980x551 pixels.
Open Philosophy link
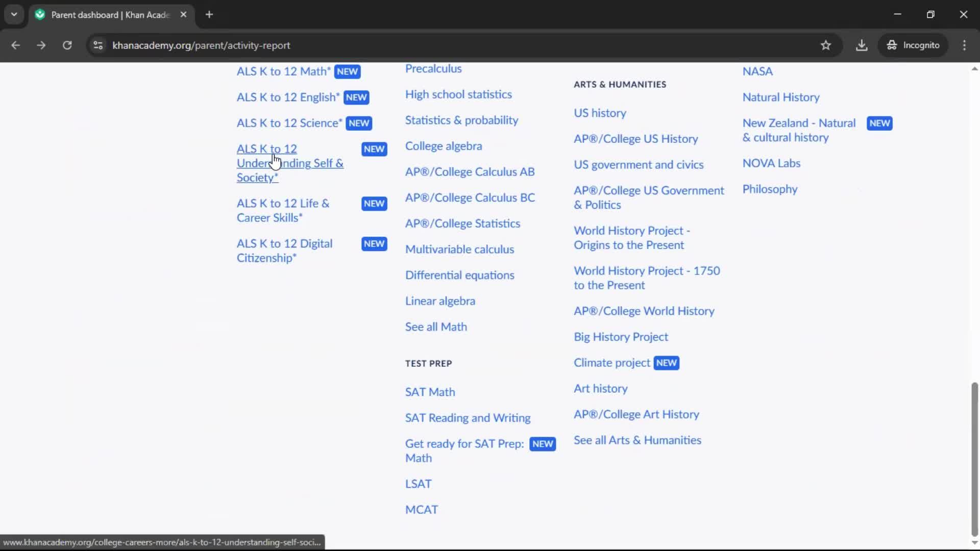click(x=770, y=189)
